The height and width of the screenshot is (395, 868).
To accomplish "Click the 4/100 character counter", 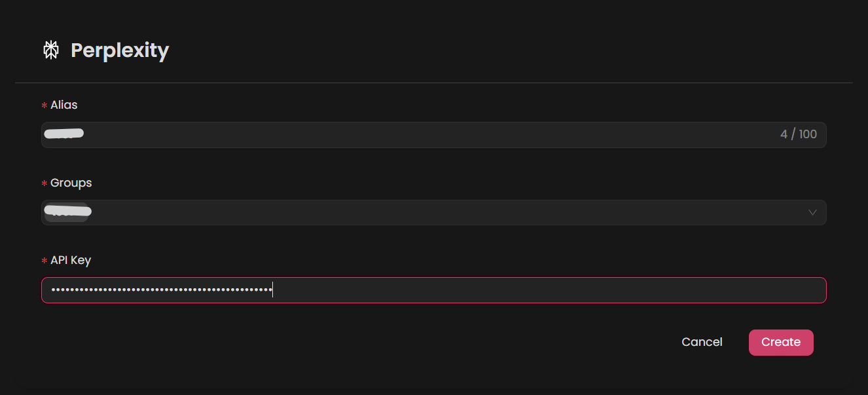I will [x=799, y=134].
